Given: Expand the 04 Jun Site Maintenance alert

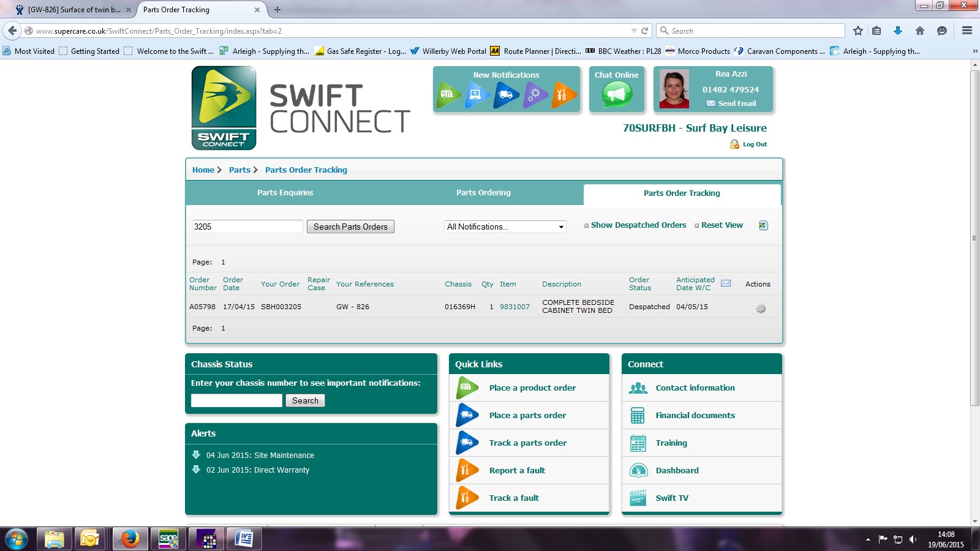Looking at the screenshot, I should pos(196,455).
